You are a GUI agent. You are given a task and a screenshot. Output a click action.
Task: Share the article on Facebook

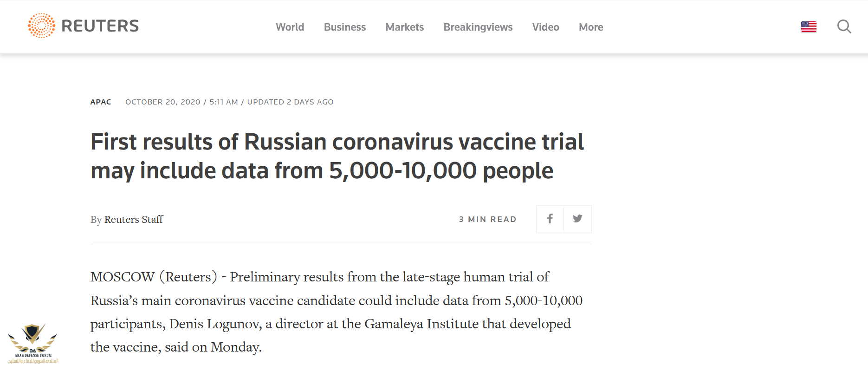point(550,219)
